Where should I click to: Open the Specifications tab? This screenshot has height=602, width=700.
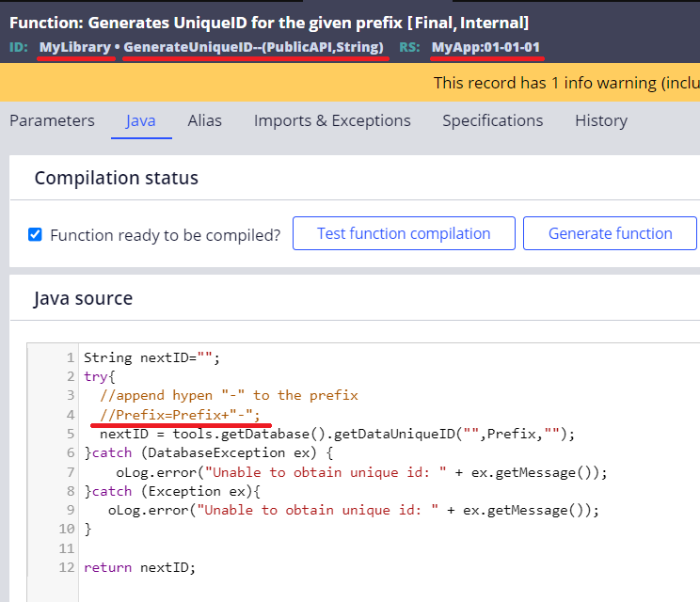(492, 120)
